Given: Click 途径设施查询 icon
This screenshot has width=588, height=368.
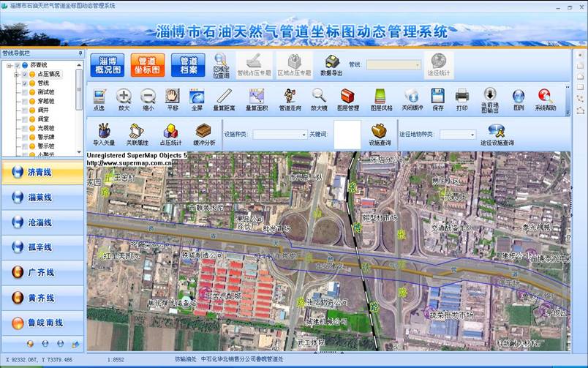Looking at the screenshot, I should coord(497,135).
